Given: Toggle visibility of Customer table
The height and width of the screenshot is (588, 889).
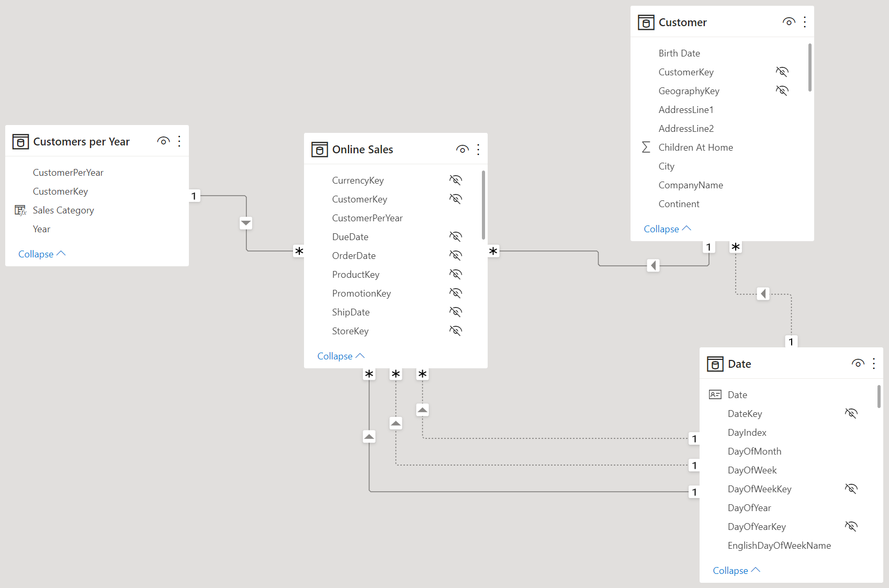Looking at the screenshot, I should (x=789, y=22).
